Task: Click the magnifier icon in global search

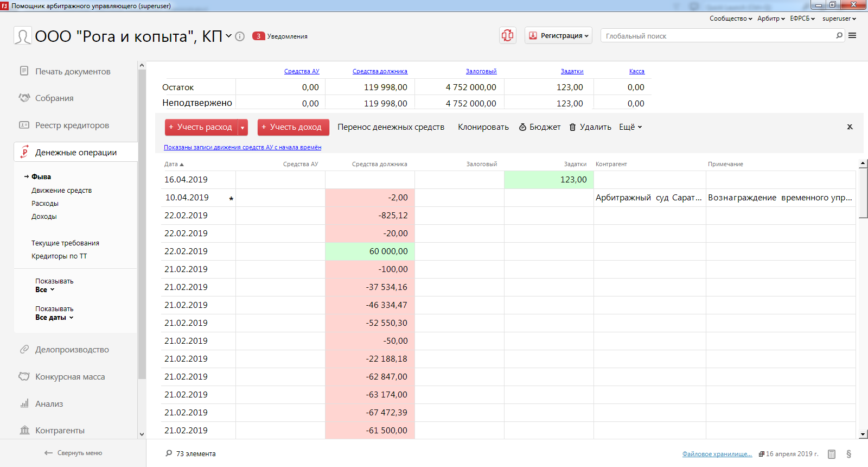Action: (x=839, y=36)
